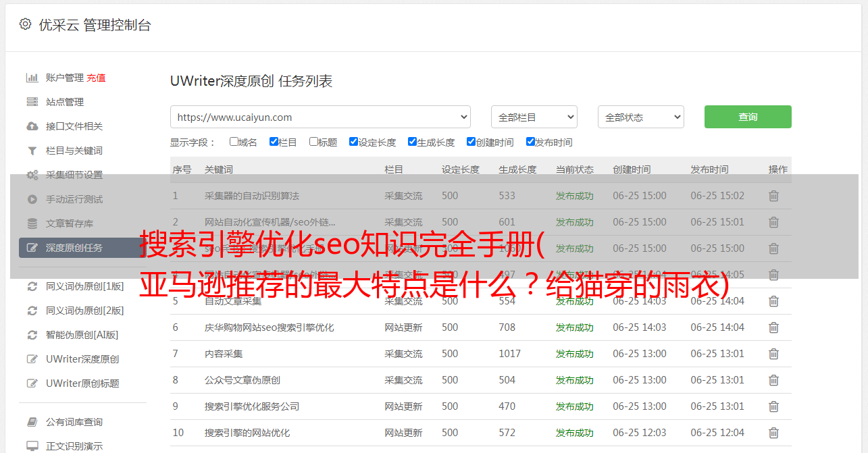The width and height of the screenshot is (868, 453).
Task: Click the 站点管理 server icon
Action: [32, 102]
